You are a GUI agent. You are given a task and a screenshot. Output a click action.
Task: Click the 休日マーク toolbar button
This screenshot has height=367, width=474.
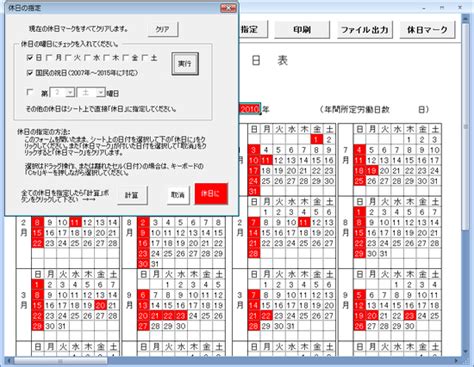[x=427, y=30]
